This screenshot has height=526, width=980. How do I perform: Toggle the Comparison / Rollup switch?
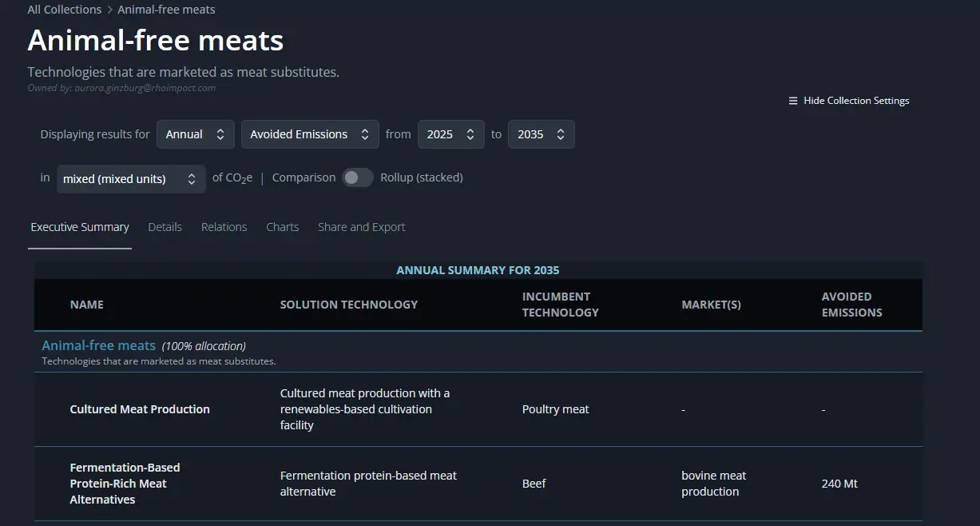357,177
